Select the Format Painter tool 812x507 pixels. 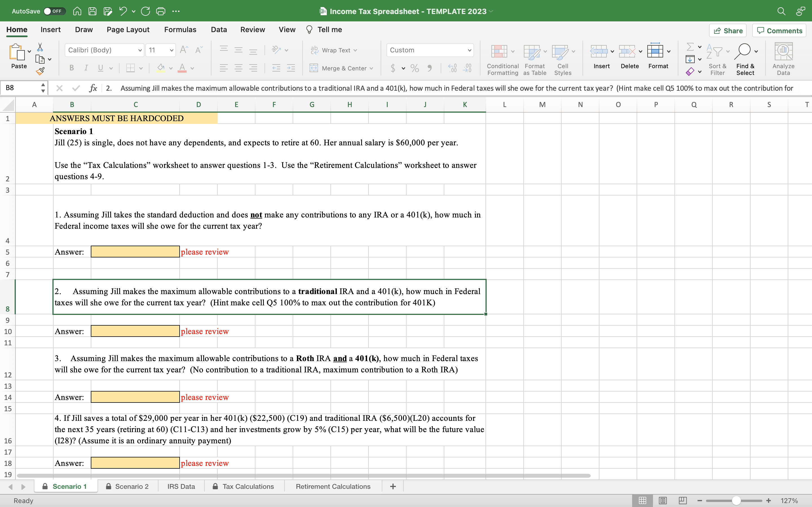click(40, 71)
